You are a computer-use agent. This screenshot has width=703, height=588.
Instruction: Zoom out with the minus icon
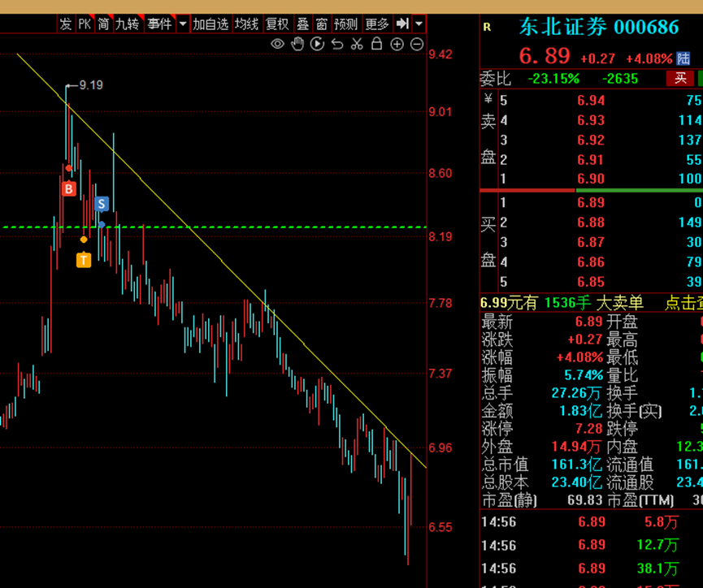pyautogui.click(x=417, y=44)
